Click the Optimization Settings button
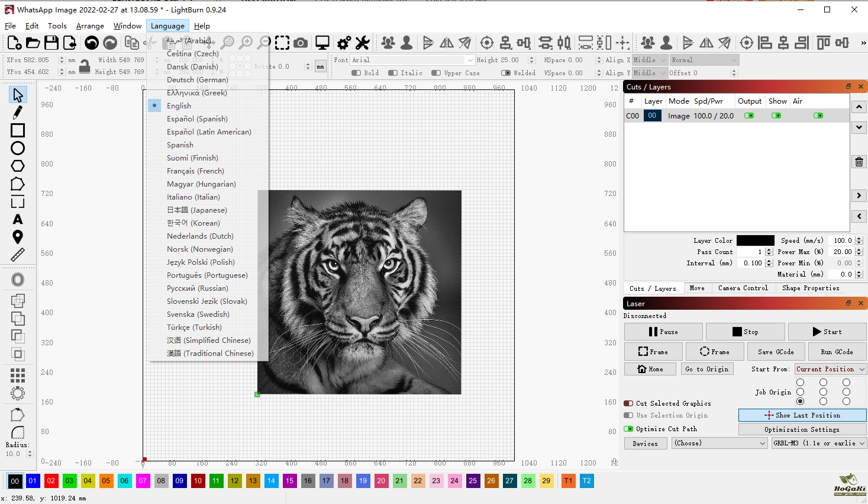 [x=802, y=429]
